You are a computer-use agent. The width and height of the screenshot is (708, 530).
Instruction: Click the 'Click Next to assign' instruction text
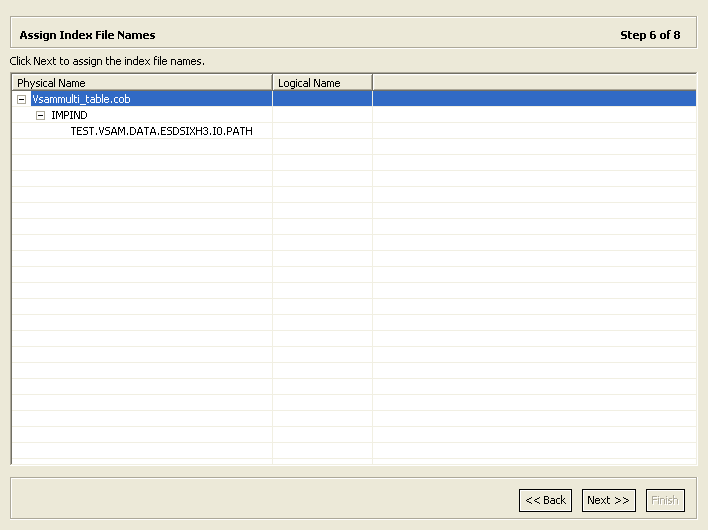[107, 61]
